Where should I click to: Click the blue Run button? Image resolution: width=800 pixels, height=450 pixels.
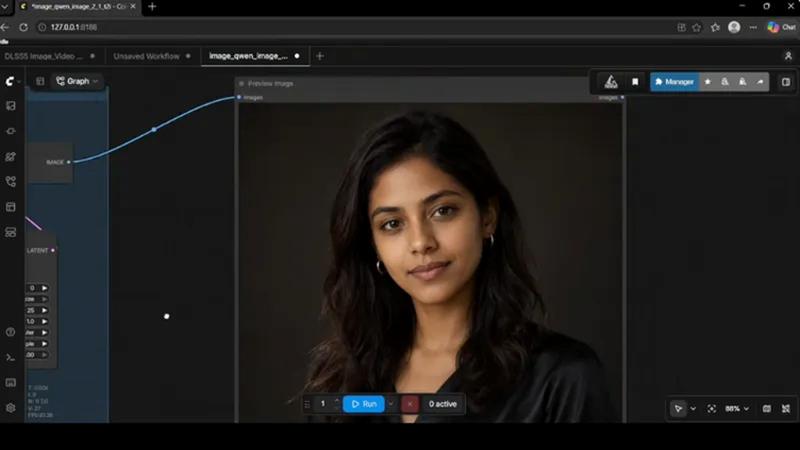363,404
